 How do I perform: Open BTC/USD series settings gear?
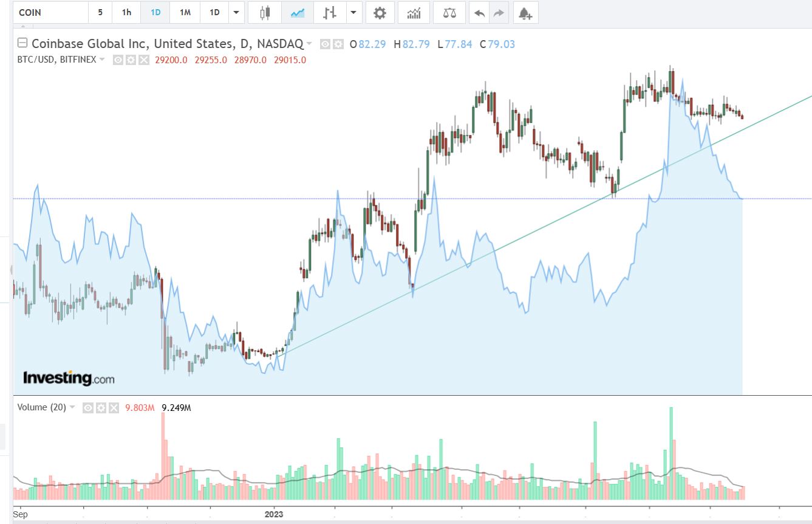pyautogui.click(x=131, y=60)
